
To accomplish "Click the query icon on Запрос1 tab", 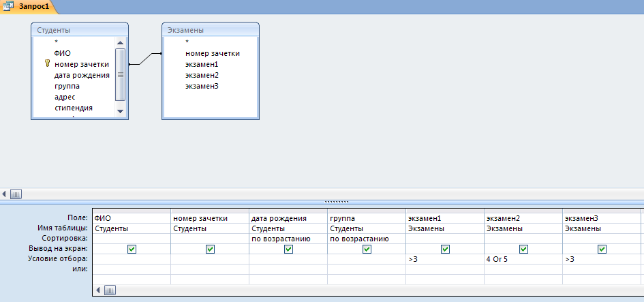I will (7, 7).
